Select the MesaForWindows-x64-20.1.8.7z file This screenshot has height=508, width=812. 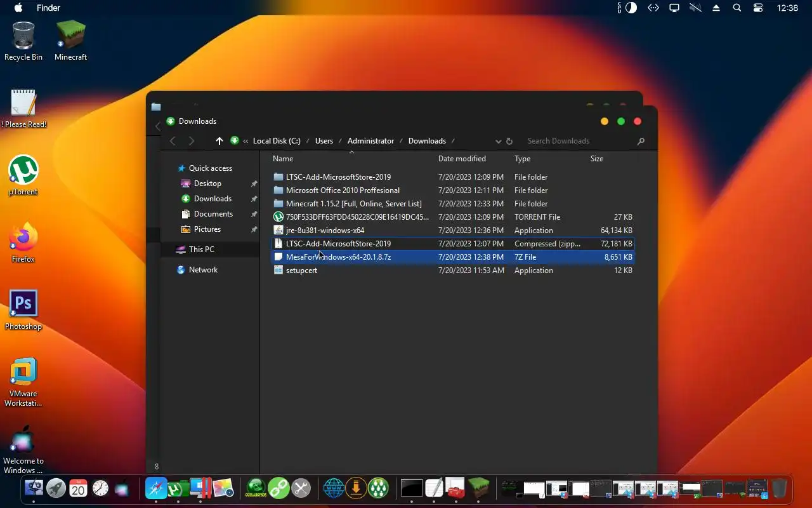click(x=453, y=257)
